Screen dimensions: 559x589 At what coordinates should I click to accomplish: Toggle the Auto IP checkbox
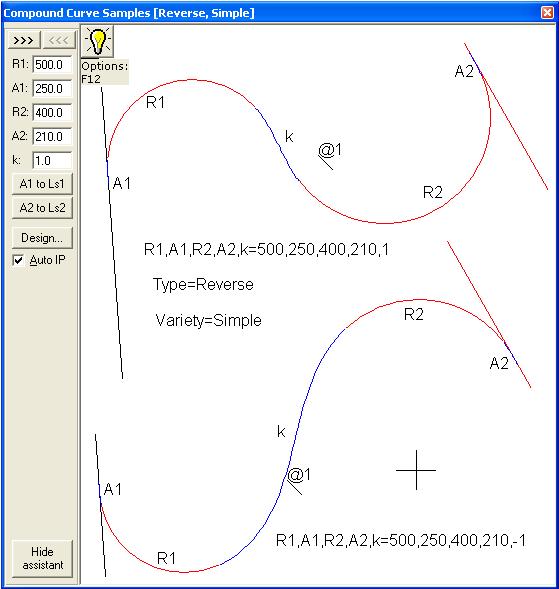pos(18,260)
